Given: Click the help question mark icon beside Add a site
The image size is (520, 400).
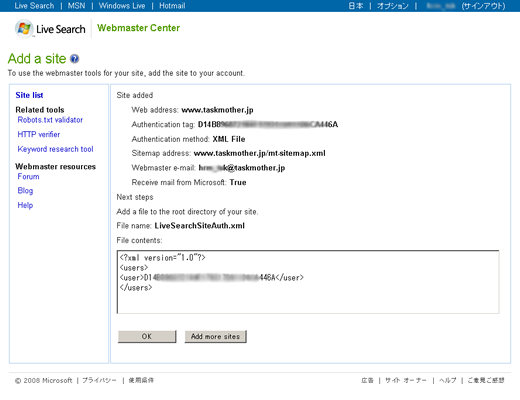Looking at the screenshot, I should (x=74, y=59).
